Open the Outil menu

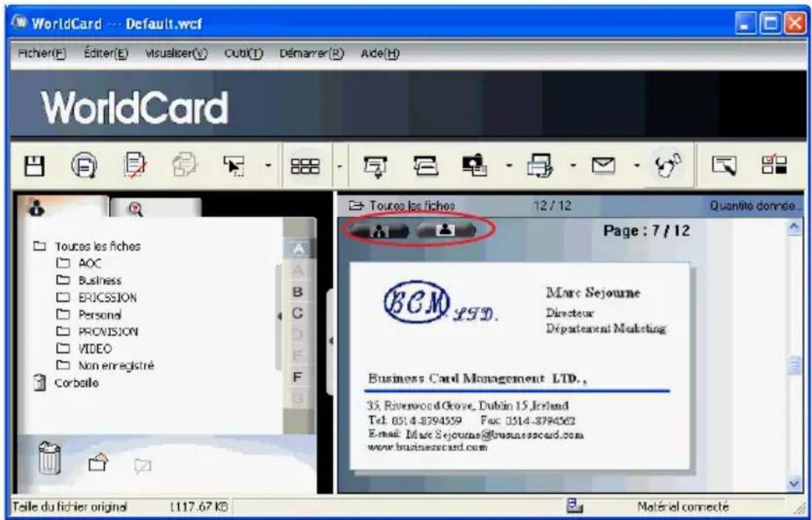[243, 53]
